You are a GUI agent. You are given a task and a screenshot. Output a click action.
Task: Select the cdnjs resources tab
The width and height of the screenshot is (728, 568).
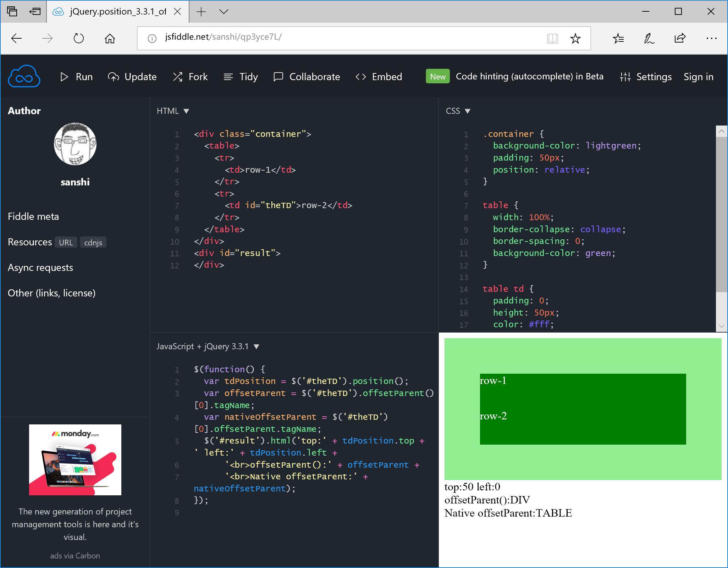pos(93,243)
